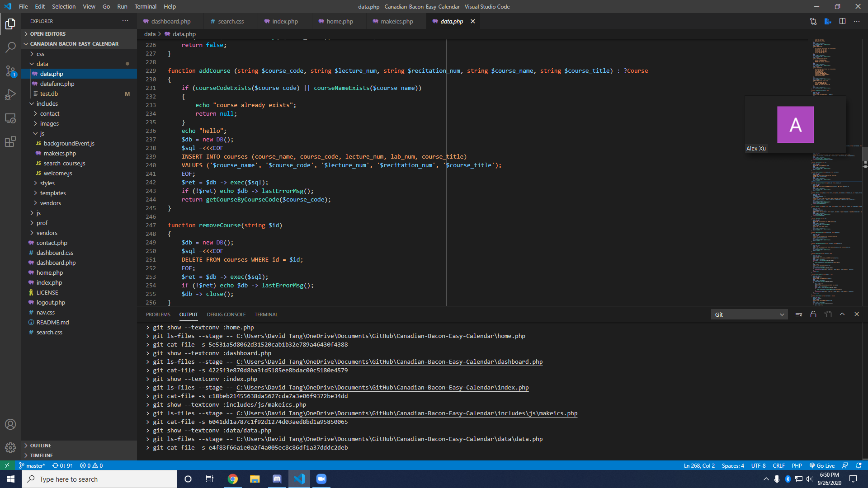Click Clear Output icon in panel
The width and height of the screenshot is (868, 488).
coord(799,314)
